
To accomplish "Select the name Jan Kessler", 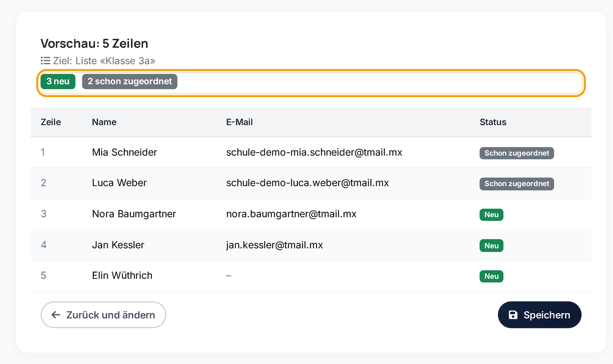I will coord(118,245).
